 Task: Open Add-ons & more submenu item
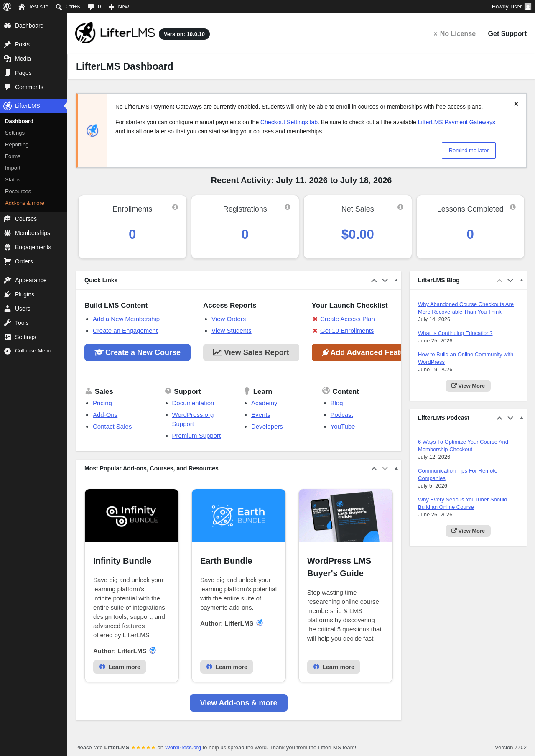(25, 203)
